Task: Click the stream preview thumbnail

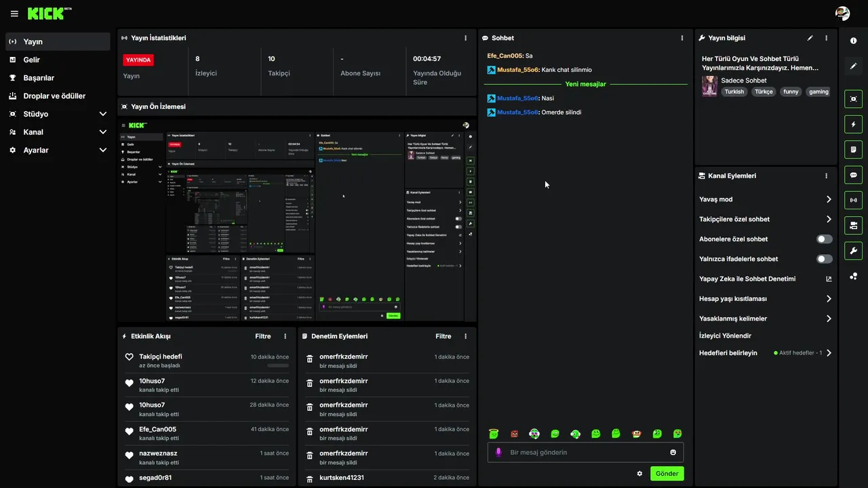Action: pyautogui.click(x=297, y=220)
